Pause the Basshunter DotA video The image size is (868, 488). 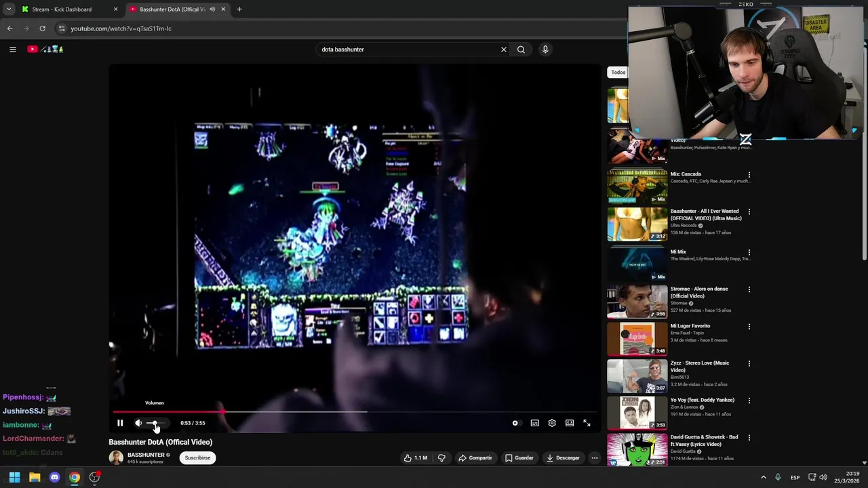tap(120, 423)
